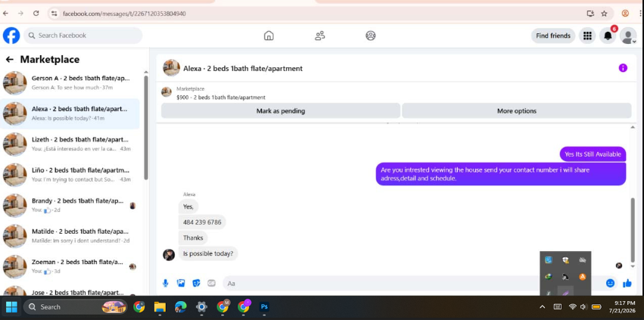Choose a sticker icon in composer
Image resolution: width=644 pixels, height=320 pixels.
pyautogui.click(x=196, y=283)
